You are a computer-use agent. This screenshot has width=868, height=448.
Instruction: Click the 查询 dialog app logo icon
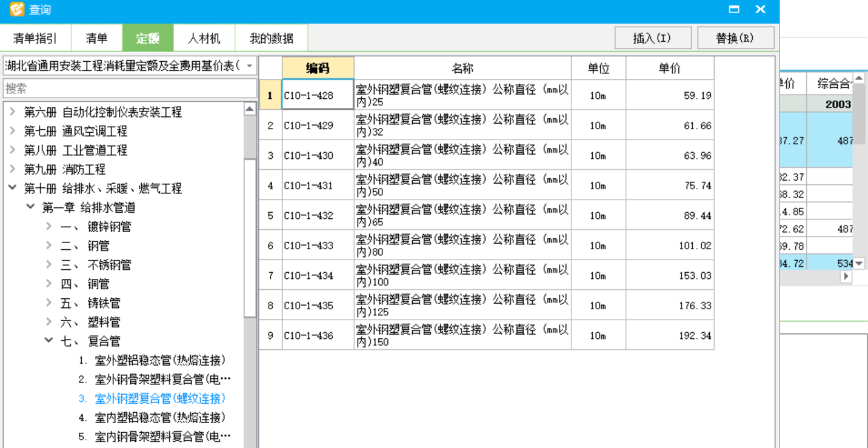tap(16, 10)
